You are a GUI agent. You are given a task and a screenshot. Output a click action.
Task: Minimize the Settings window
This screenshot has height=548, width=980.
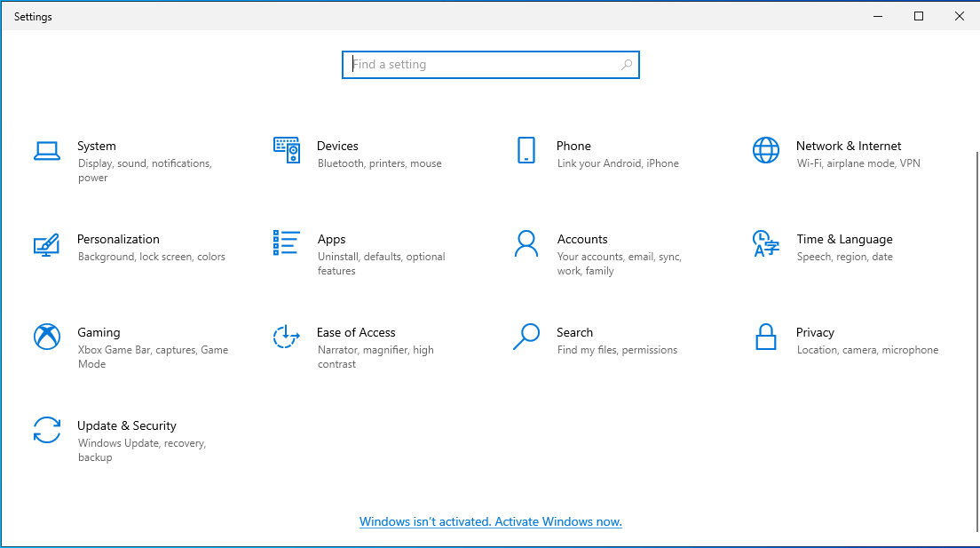point(878,16)
